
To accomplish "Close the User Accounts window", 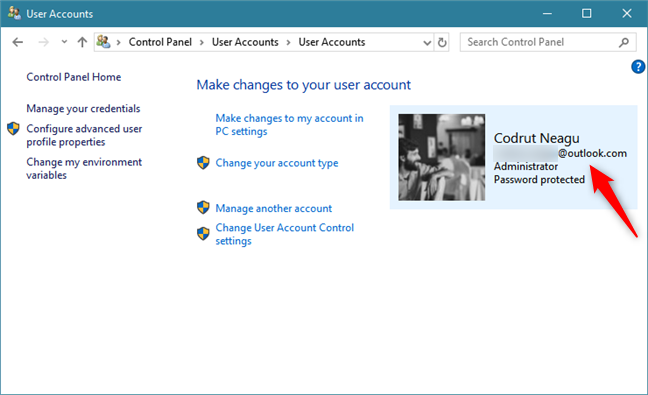I will coord(627,14).
